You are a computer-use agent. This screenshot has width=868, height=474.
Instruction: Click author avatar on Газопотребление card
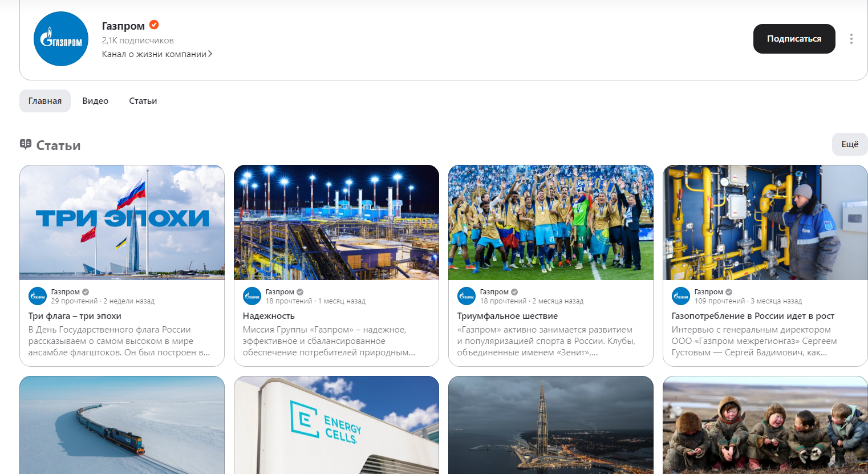pos(681,296)
